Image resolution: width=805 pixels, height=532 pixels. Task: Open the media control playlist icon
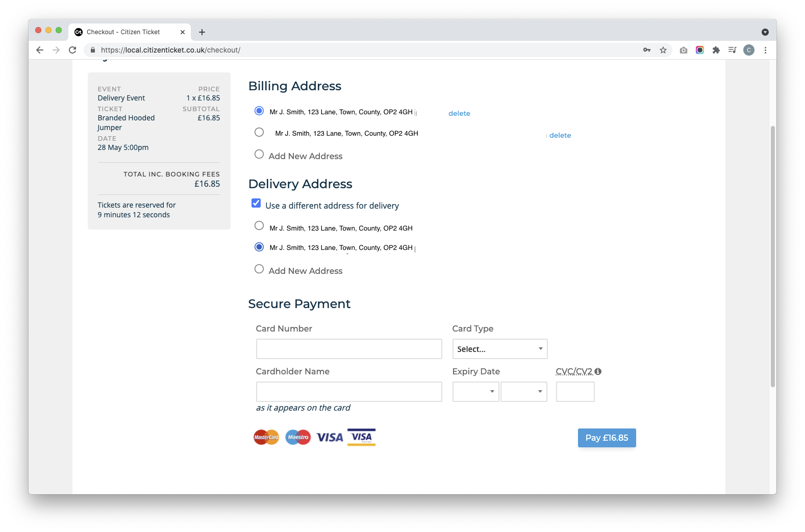click(x=733, y=50)
